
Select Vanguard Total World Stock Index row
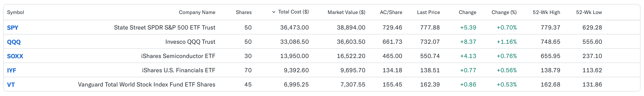(322, 84)
